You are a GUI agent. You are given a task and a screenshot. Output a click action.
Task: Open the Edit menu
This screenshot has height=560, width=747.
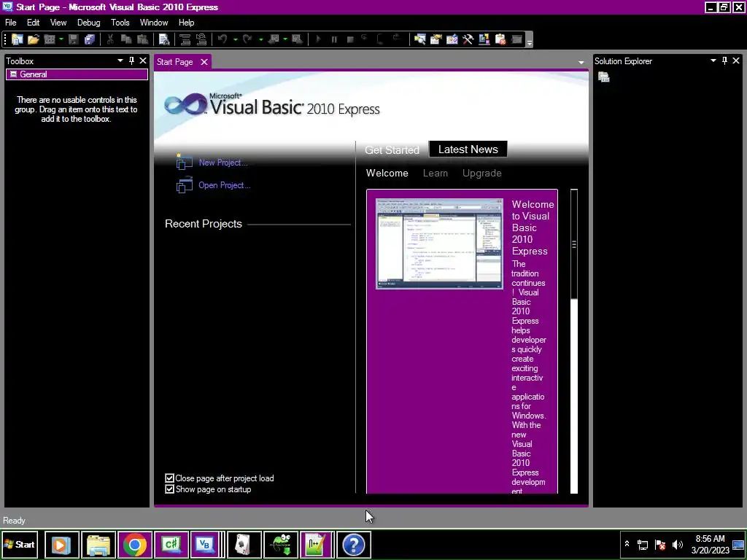tap(34, 23)
